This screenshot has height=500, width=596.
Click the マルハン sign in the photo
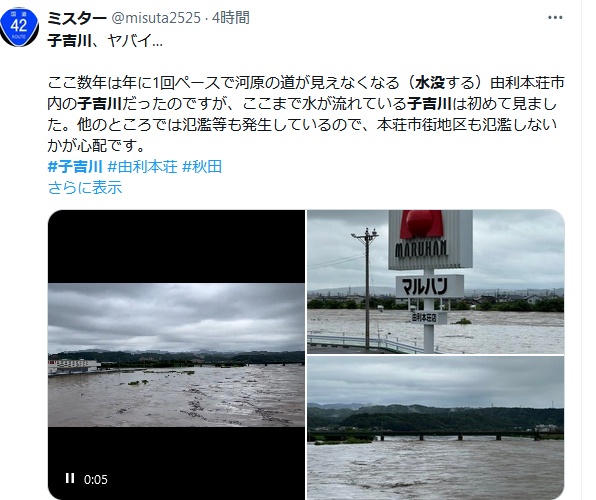tap(430, 287)
